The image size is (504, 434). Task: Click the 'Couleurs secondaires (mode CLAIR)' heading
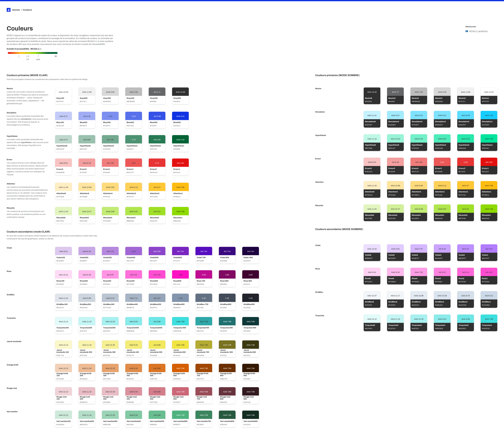pos(28,232)
